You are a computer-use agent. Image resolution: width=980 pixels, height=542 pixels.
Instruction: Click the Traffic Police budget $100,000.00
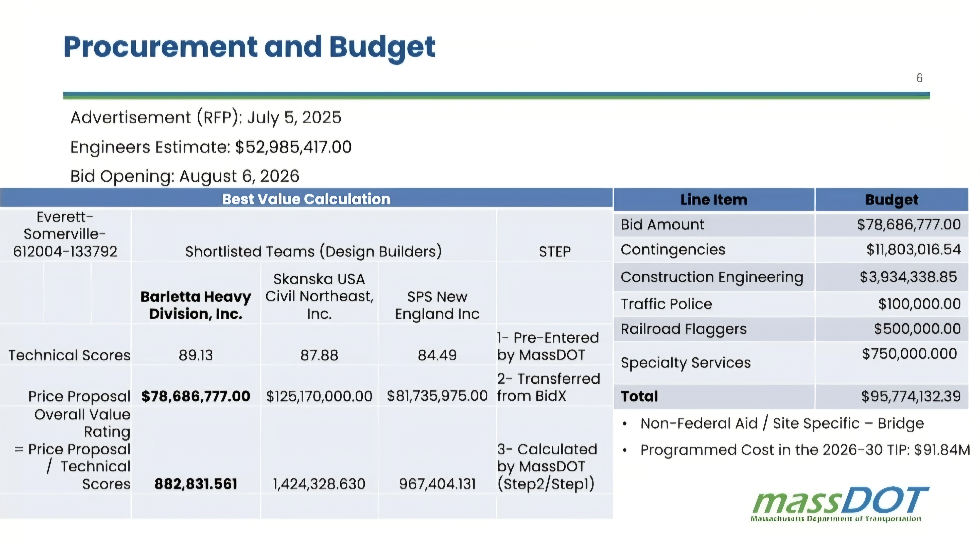click(920, 304)
